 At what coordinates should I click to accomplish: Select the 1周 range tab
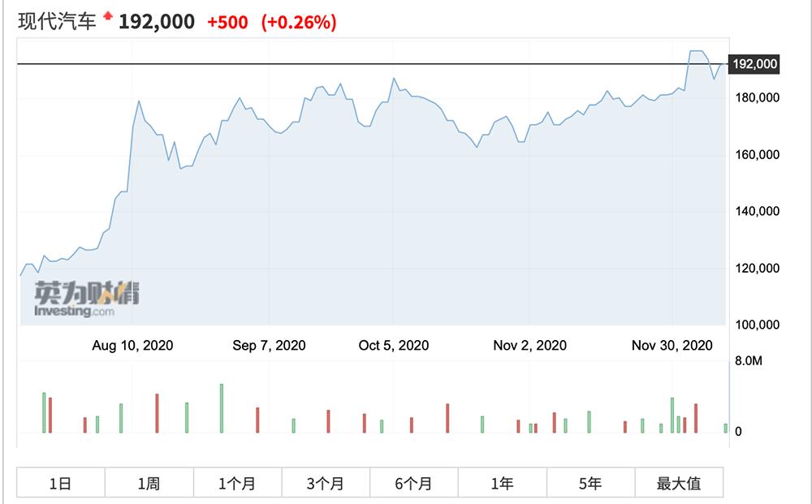[x=149, y=484]
